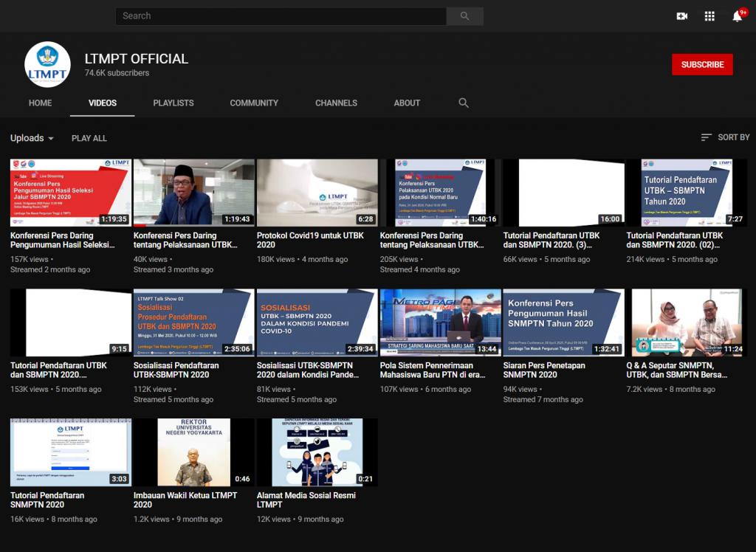The width and height of the screenshot is (756, 552).
Task: Open title Tutorial Pendaftaran SNMPTN 2020
Action: click(47, 500)
